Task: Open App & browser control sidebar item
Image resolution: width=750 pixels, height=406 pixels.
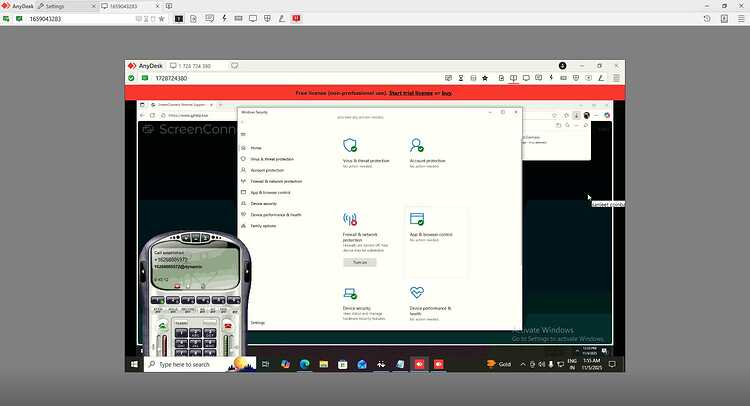Action: (x=270, y=192)
